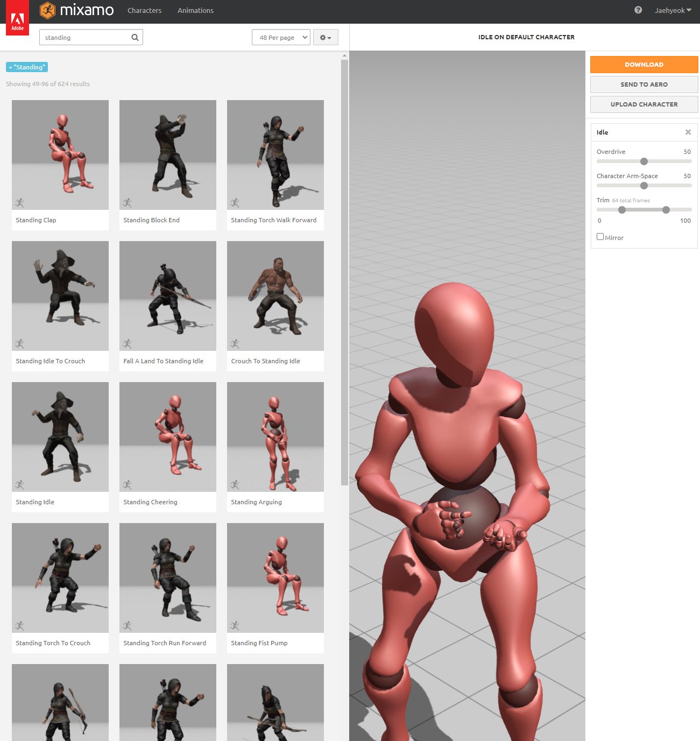Open the gear settings dropdown
Viewport: 700px width, 741px height.
pyautogui.click(x=326, y=38)
